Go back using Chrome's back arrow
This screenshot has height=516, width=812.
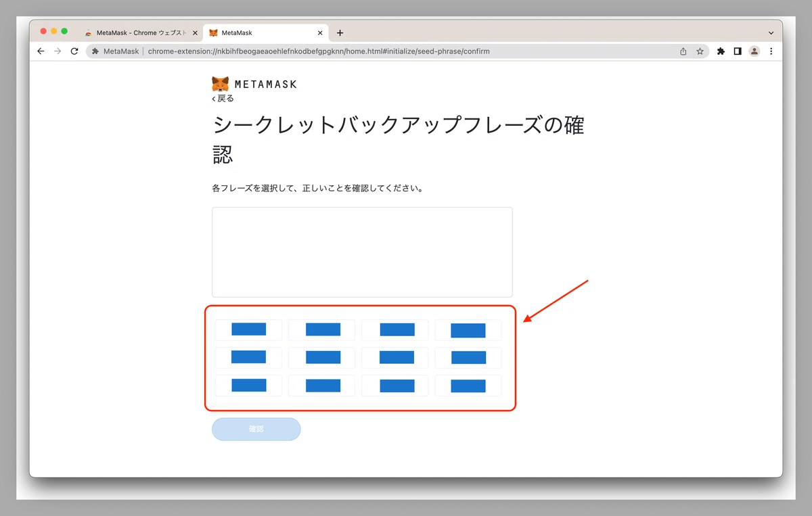click(x=41, y=51)
